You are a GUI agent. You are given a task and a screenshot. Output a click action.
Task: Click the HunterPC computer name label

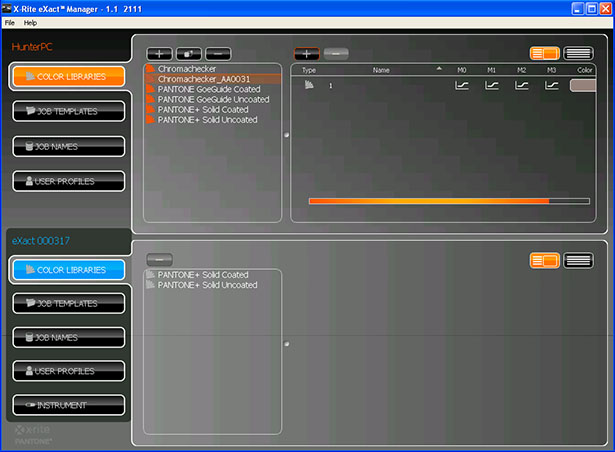click(x=32, y=47)
